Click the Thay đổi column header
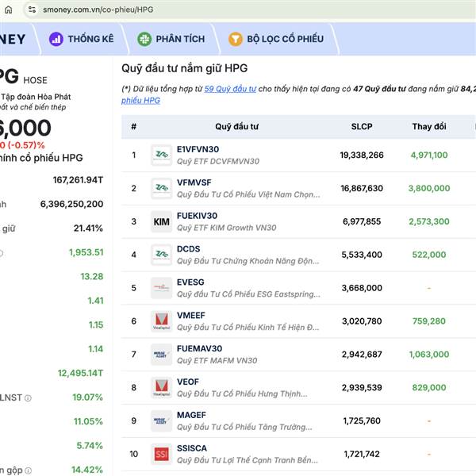 [x=429, y=127]
